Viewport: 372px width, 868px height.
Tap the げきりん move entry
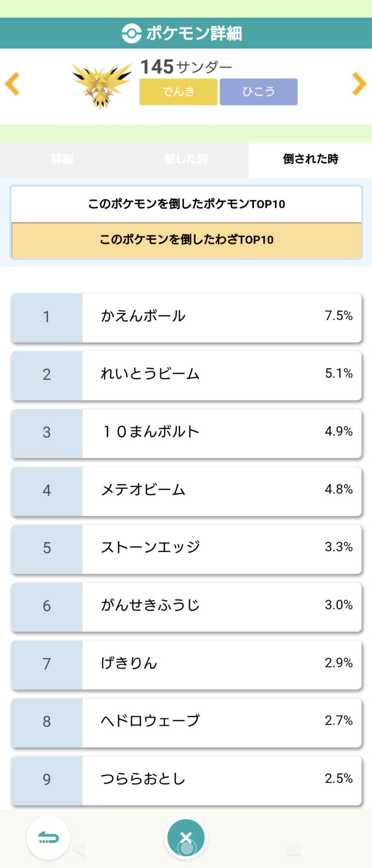(186, 664)
